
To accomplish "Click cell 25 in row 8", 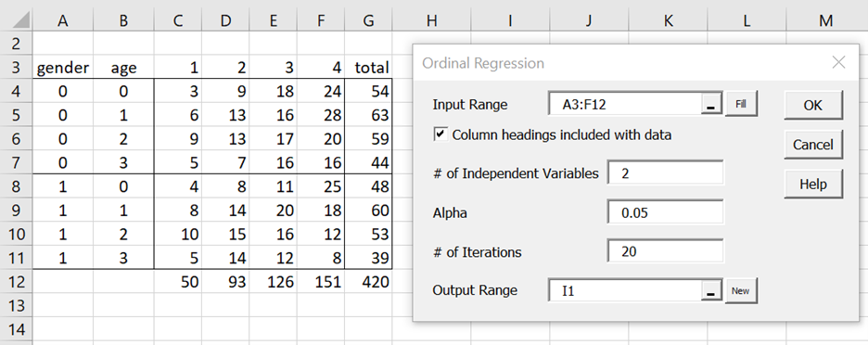I will 321,186.
